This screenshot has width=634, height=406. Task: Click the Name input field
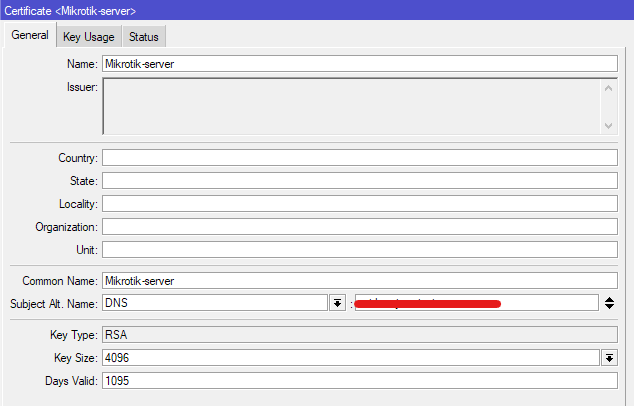pyautogui.click(x=359, y=63)
